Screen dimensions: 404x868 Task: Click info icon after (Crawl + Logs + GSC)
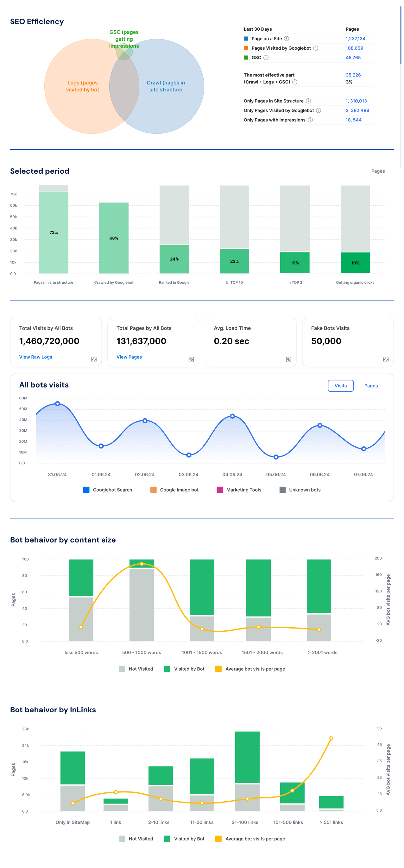294,82
